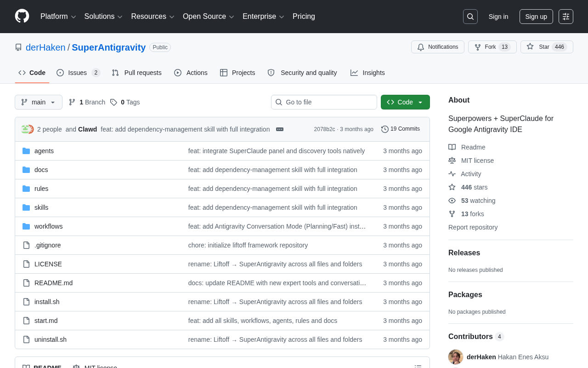The image size is (588, 368).
Task: Open the green Code dropdown button
Action: [x=405, y=102]
